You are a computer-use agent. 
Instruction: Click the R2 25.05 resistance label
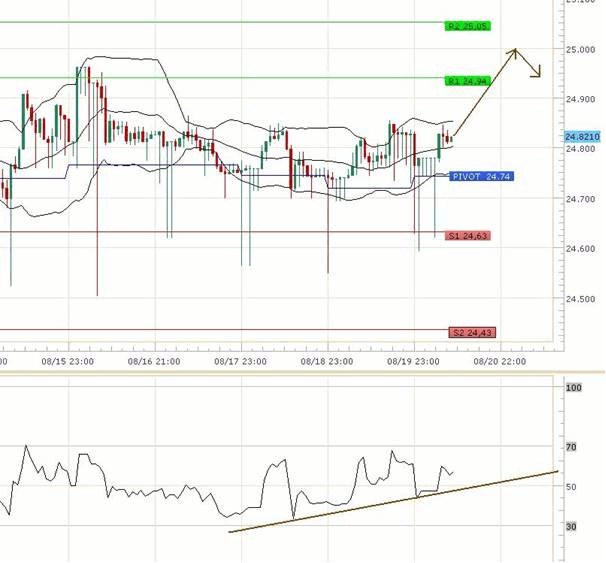pyautogui.click(x=468, y=26)
